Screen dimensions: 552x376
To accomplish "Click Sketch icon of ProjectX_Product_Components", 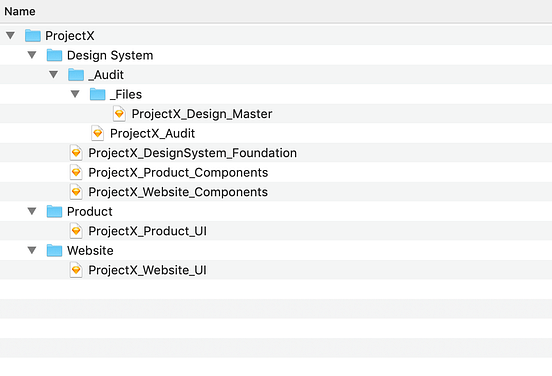I will tap(76, 173).
